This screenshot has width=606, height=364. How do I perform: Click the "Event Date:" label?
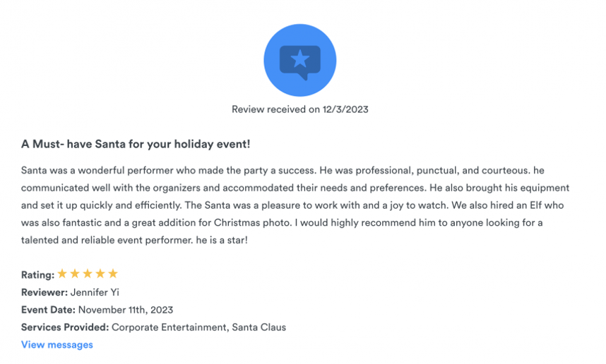[48, 310]
